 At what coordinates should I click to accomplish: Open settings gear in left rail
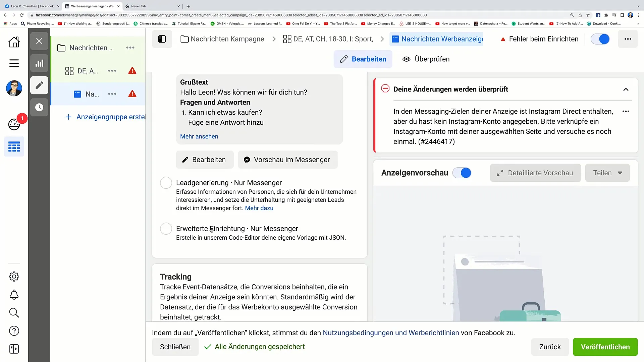click(x=14, y=277)
